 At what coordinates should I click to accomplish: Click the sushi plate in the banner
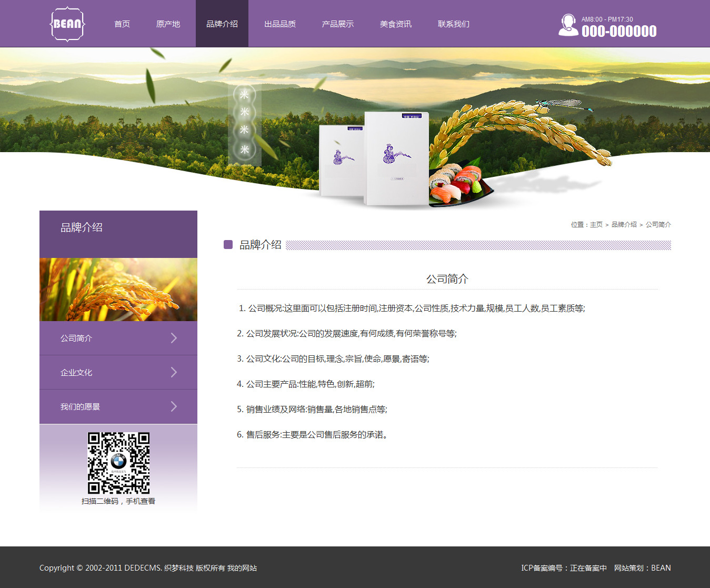[x=458, y=184]
